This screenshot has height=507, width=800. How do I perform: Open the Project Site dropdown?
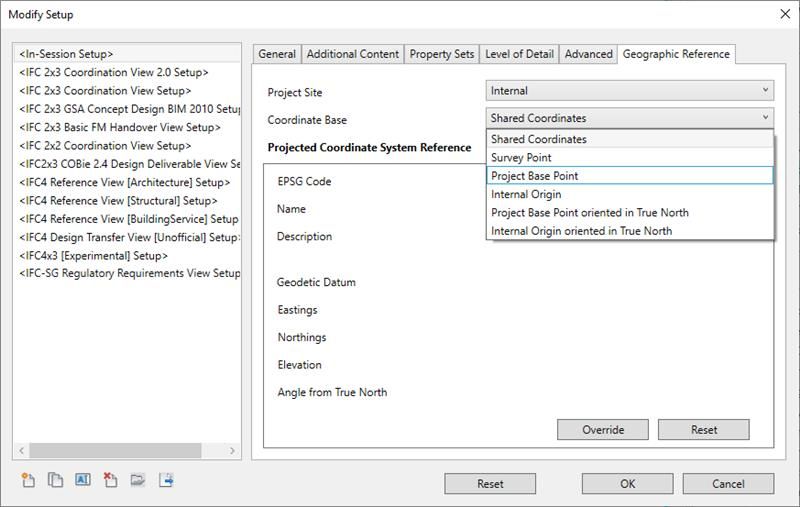point(630,91)
